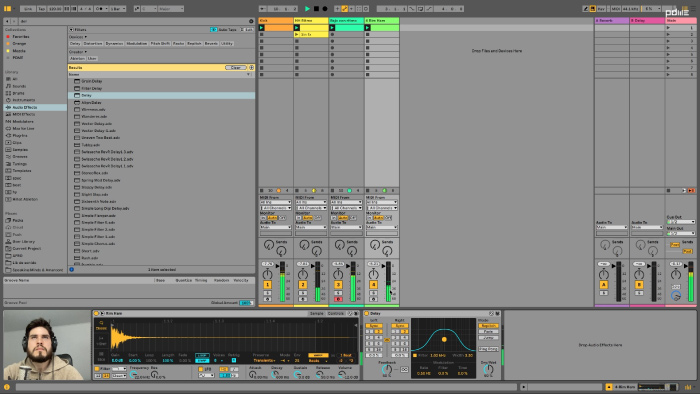The height and width of the screenshot is (394, 700).
Task: Clear browser filter results with Clear button
Action: [x=235, y=68]
